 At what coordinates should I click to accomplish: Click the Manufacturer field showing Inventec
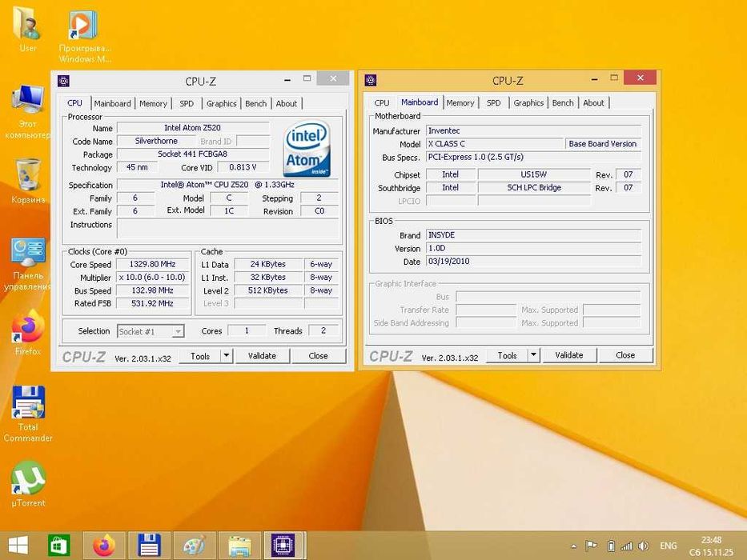click(x=533, y=130)
